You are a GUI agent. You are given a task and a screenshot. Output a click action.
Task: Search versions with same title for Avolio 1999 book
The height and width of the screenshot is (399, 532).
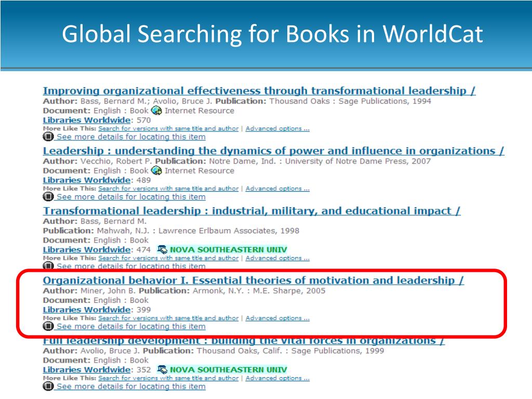pos(169,379)
